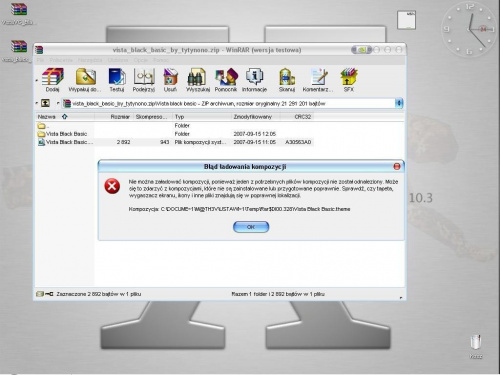
Task: Click the file size value 2 892
Action: 123,142
